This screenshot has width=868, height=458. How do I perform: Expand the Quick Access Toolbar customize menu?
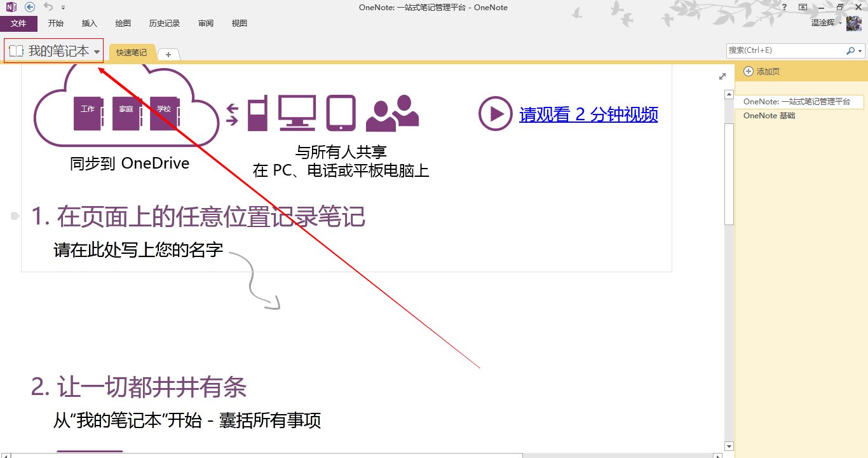[62, 7]
